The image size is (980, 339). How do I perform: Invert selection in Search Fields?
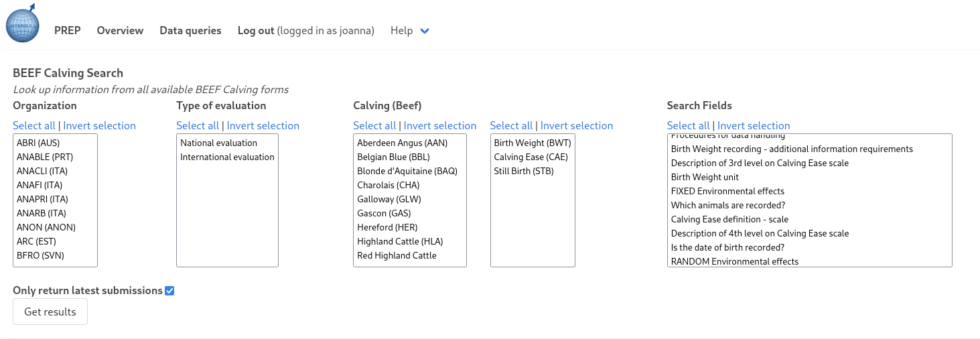pos(754,125)
